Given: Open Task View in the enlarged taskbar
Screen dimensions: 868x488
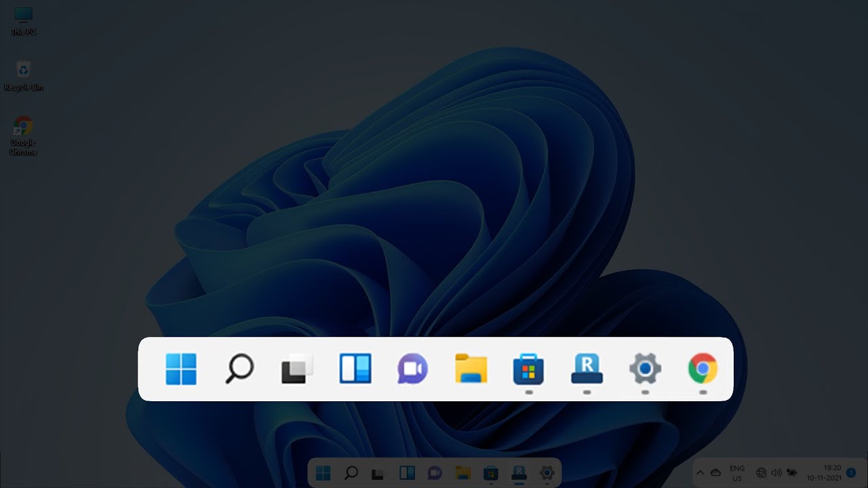Looking at the screenshot, I should click(x=297, y=369).
